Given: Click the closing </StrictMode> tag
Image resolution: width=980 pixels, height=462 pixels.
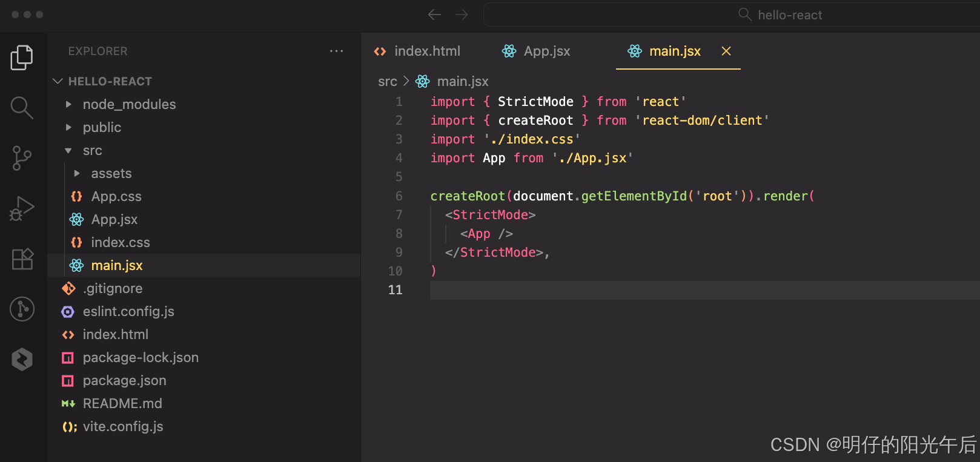Looking at the screenshot, I should [x=494, y=252].
